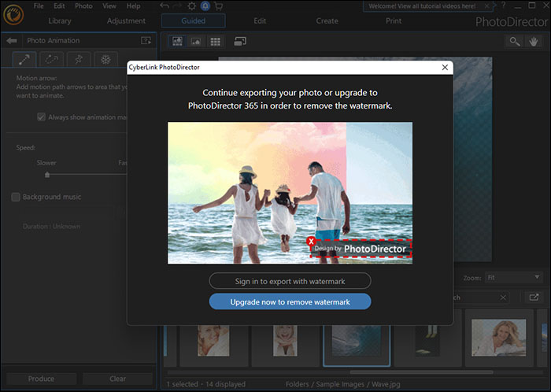Click the shopping cart icon

point(218,6)
